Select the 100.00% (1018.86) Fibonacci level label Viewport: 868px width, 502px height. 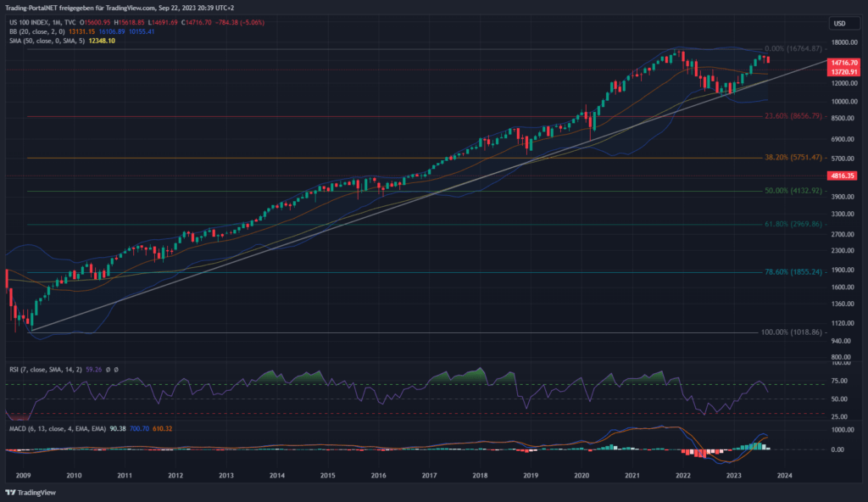pyautogui.click(x=792, y=332)
